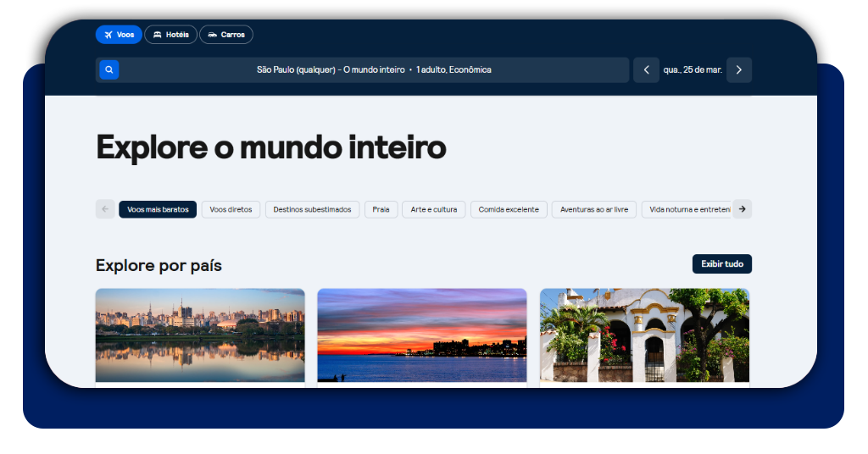Open the sunset over sea country card
The width and height of the screenshot is (868, 454).
click(x=422, y=335)
